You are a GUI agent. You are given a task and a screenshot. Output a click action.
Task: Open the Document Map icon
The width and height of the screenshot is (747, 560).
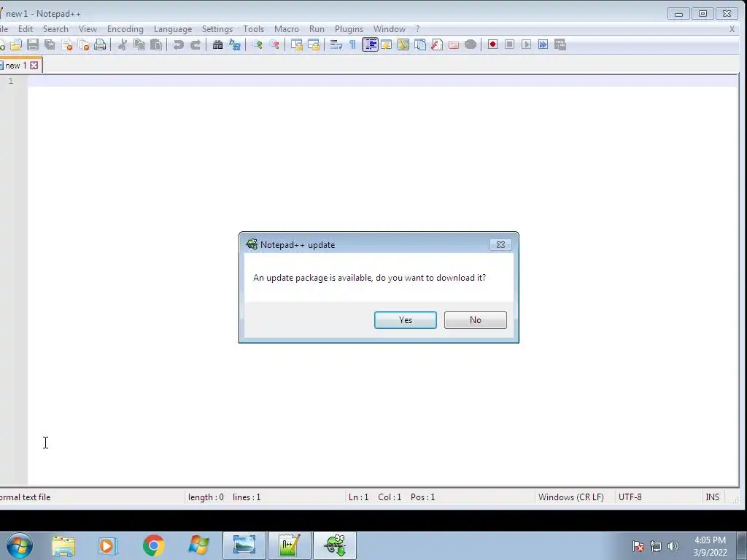[403, 44]
